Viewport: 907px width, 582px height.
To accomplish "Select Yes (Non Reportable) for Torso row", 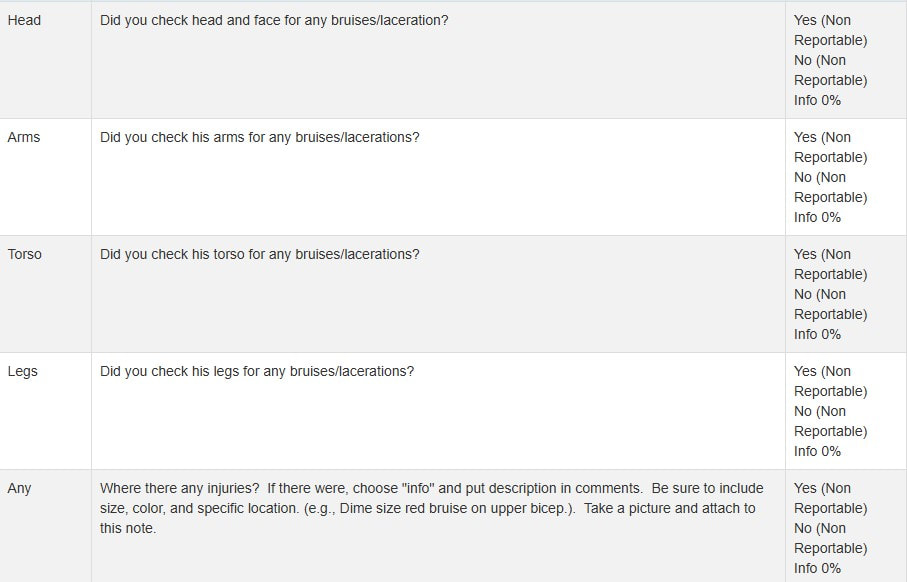I will tap(830, 264).
